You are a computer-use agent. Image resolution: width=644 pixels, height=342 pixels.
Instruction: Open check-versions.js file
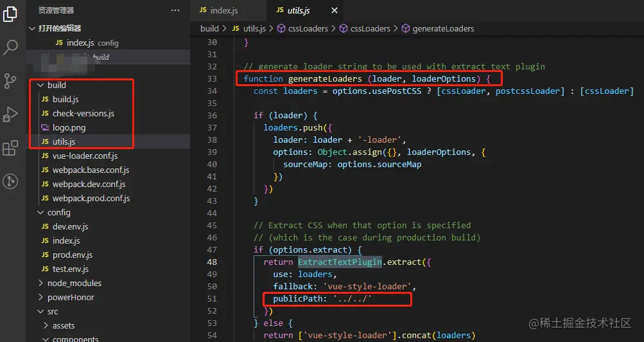coord(108,113)
